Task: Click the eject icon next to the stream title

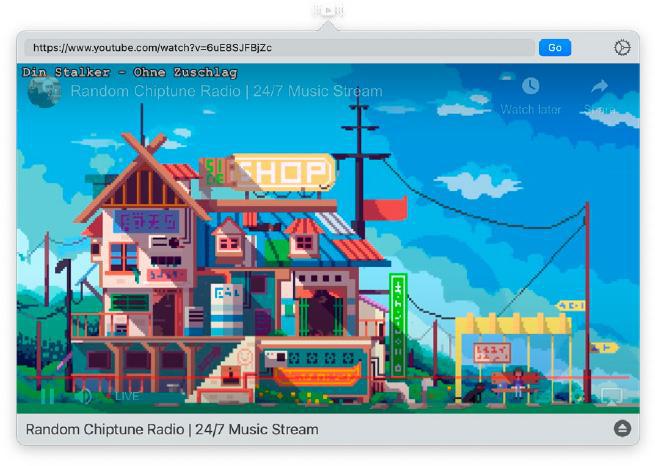Action: (x=622, y=429)
